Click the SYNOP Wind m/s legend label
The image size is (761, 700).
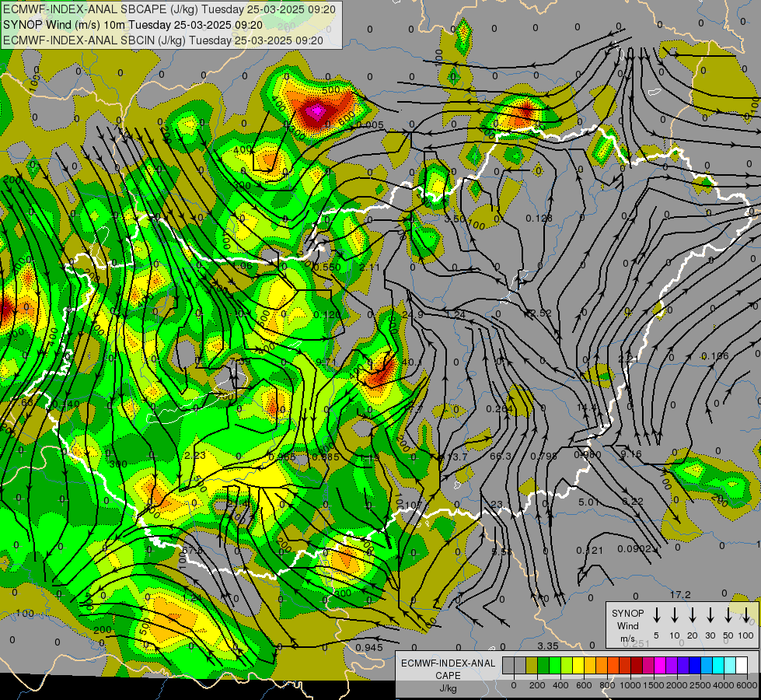(x=627, y=625)
